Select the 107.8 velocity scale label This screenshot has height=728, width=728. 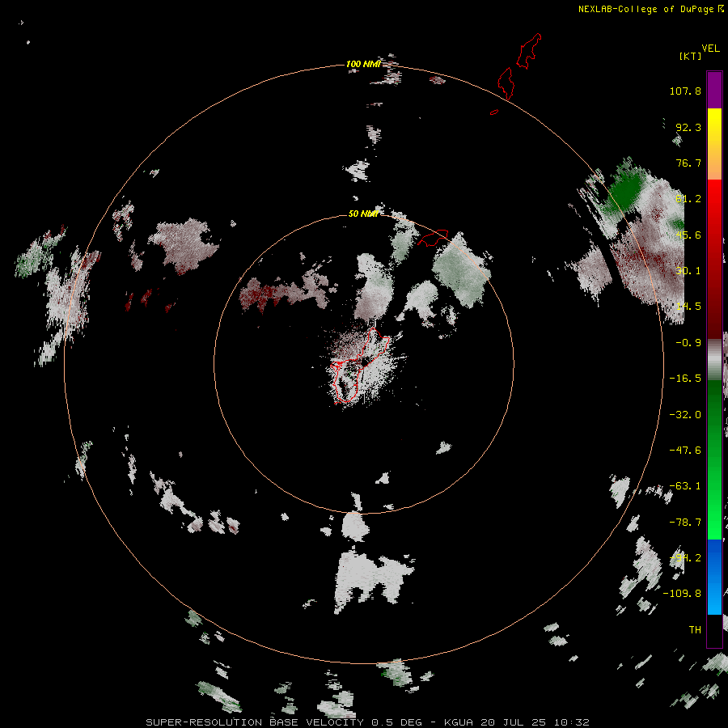pos(685,91)
